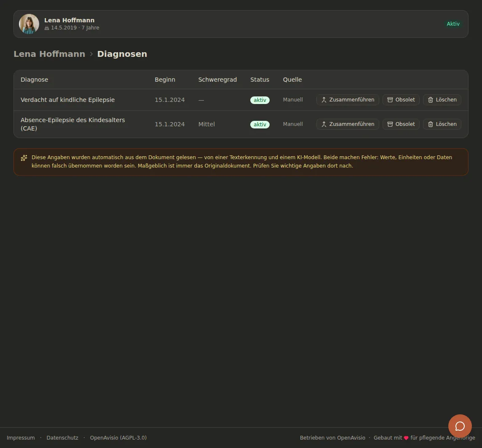
Task: Click the Aktiv patient status badge
Action: pyautogui.click(x=453, y=24)
